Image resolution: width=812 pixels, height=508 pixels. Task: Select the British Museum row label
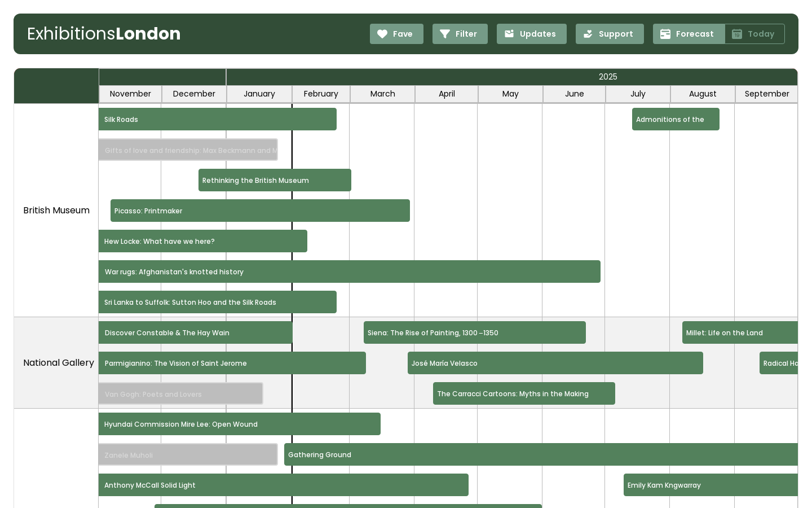(x=56, y=210)
